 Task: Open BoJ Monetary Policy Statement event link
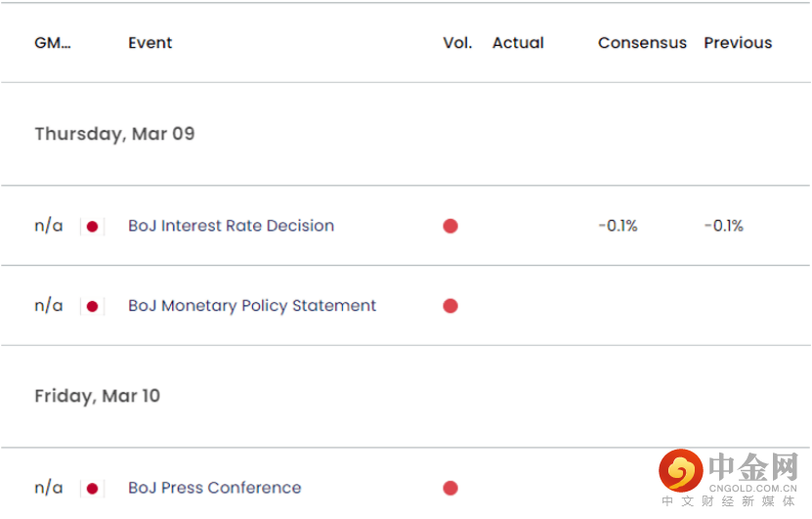pos(252,306)
